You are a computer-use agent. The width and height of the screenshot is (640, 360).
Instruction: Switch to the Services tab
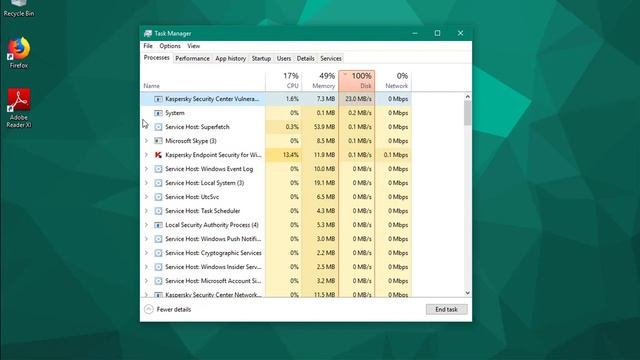tap(331, 58)
